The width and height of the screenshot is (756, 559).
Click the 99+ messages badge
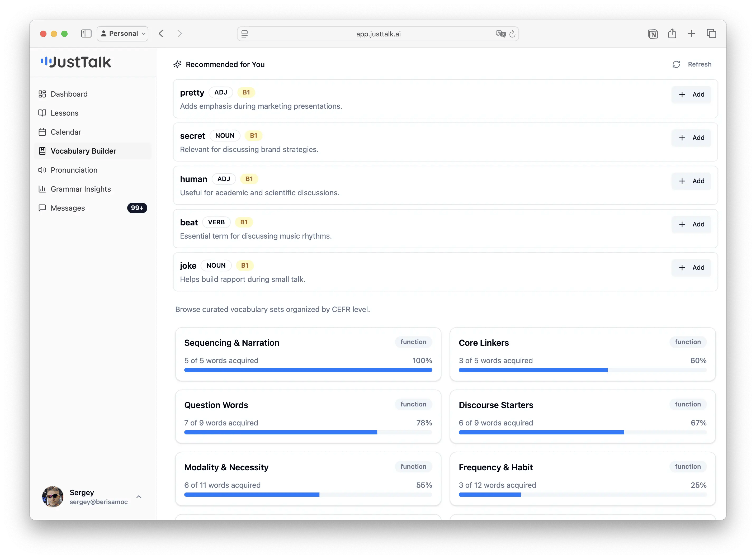137,208
